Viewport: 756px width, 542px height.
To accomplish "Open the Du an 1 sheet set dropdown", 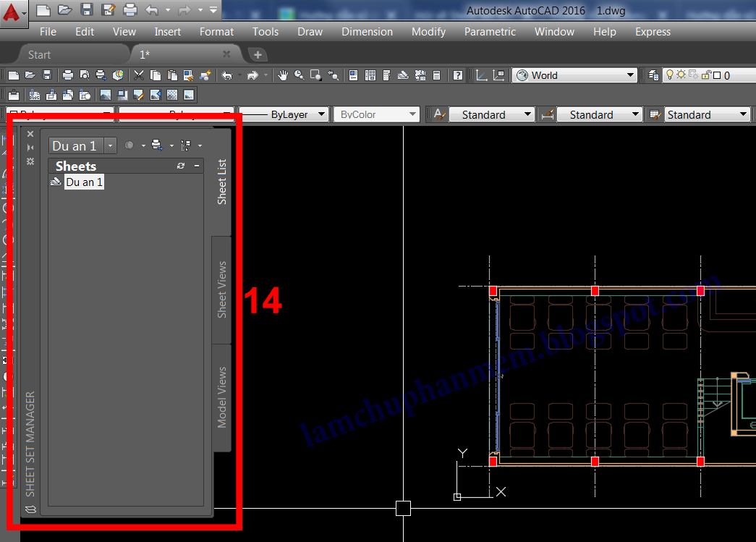I will pyautogui.click(x=110, y=145).
